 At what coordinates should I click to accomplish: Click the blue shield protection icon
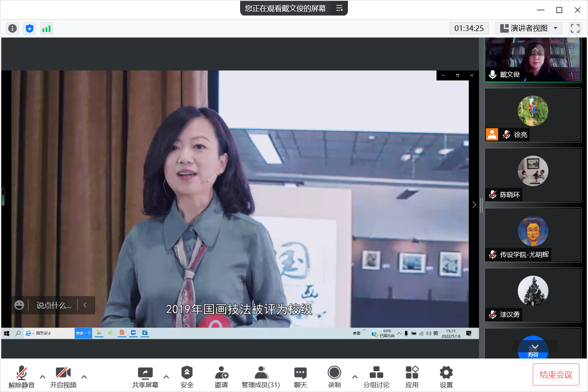29,28
